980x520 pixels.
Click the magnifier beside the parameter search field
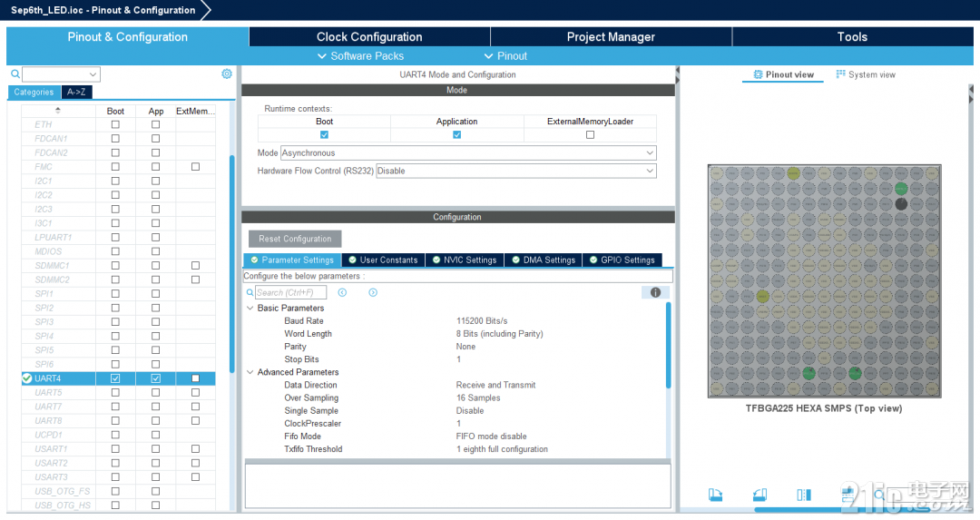(x=250, y=292)
